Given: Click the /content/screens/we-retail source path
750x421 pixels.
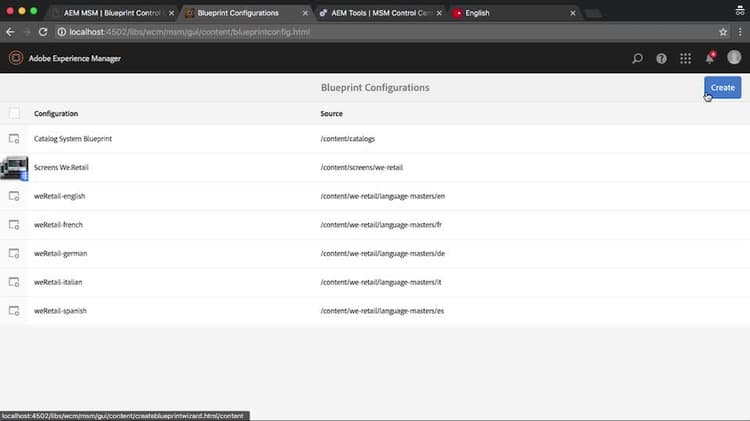Looking at the screenshot, I should (362, 167).
